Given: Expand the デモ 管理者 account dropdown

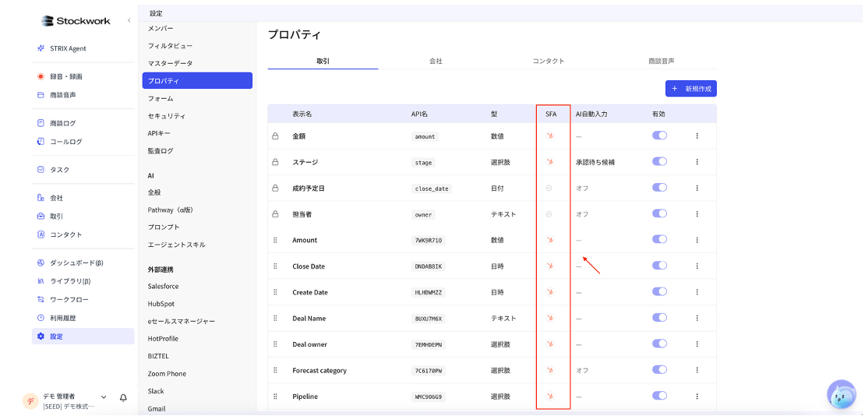Looking at the screenshot, I should pyautogui.click(x=104, y=397).
